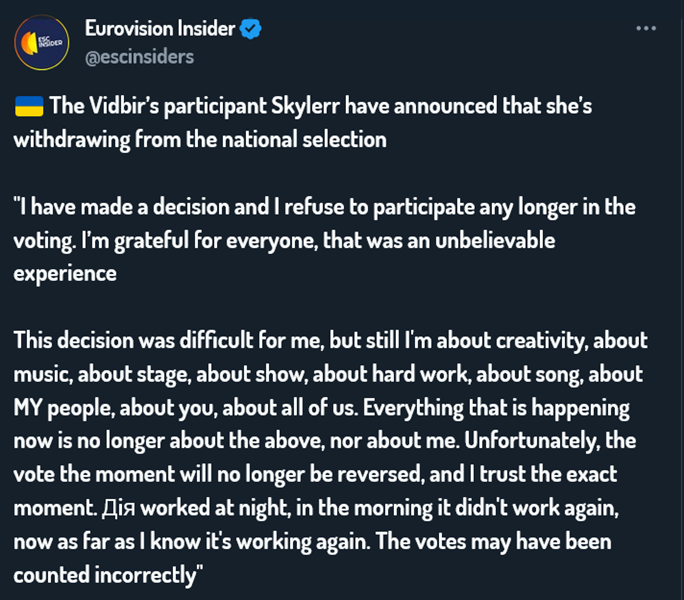
Task: Click the word "experience" ending the quote paragraph
Action: pyautogui.click(x=65, y=273)
